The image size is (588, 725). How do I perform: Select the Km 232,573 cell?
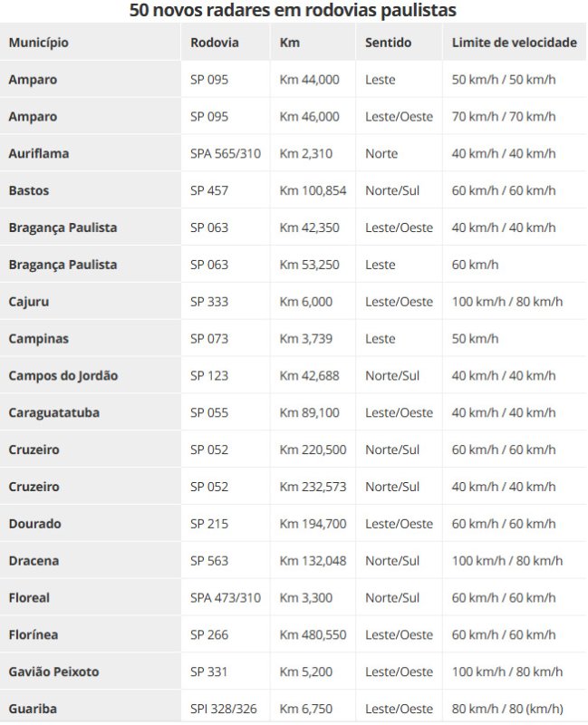(313, 487)
